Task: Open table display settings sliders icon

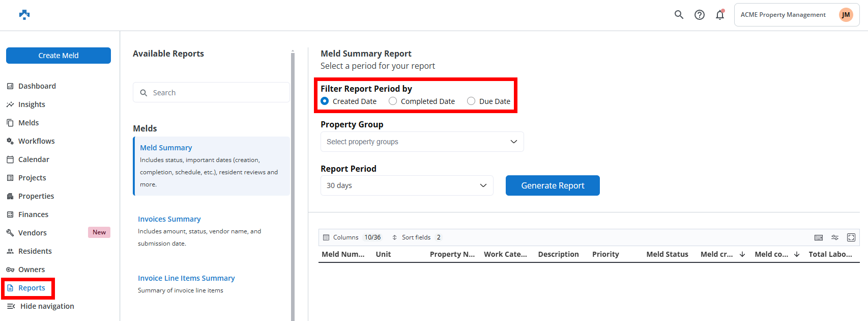Action: tap(835, 237)
